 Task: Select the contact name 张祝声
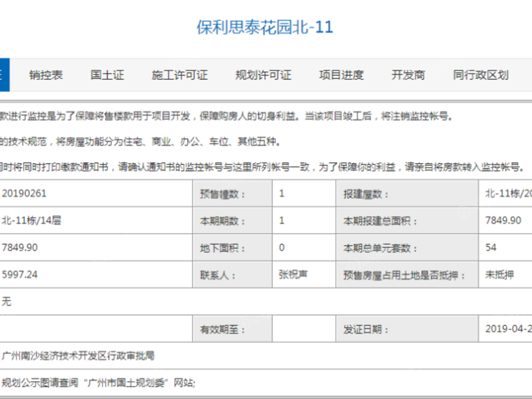pos(293,274)
